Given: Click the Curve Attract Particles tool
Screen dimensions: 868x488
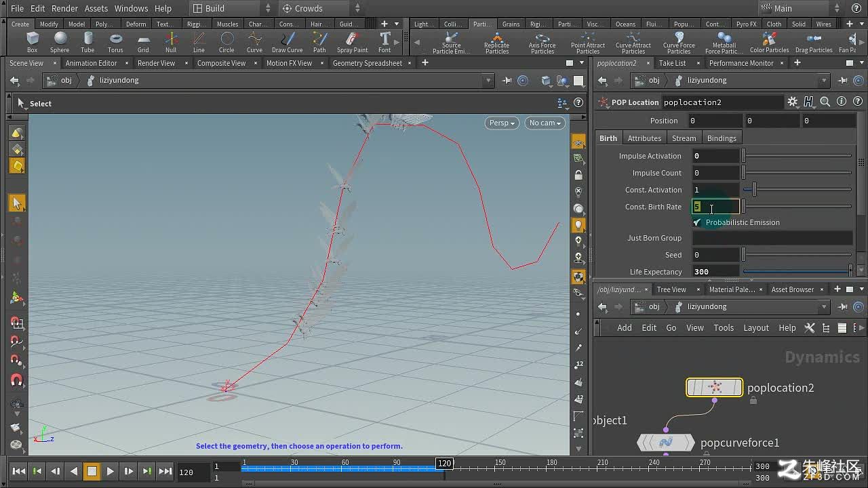Looking at the screenshot, I should pos(633,43).
